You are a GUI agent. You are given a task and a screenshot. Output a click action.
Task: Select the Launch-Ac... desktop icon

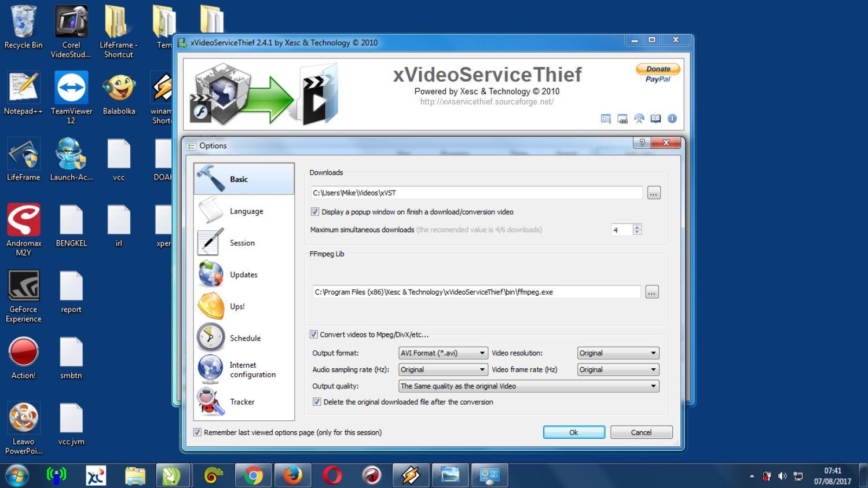(x=71, y=159)
